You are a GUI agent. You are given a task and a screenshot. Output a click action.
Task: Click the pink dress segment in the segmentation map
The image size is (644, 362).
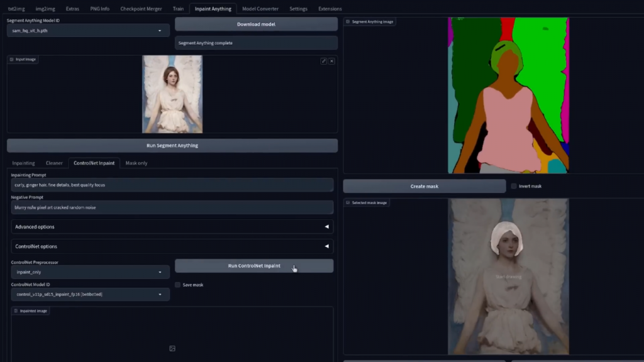pos(509,126)
